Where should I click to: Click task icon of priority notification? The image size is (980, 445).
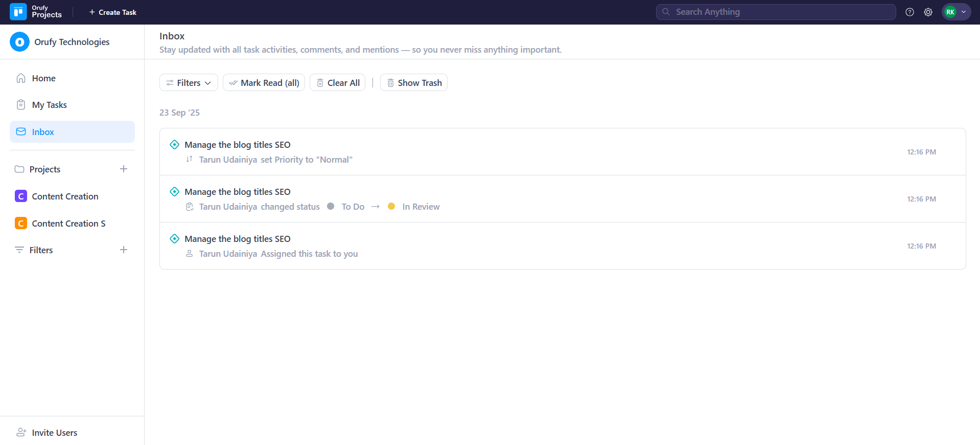point(175,145)
